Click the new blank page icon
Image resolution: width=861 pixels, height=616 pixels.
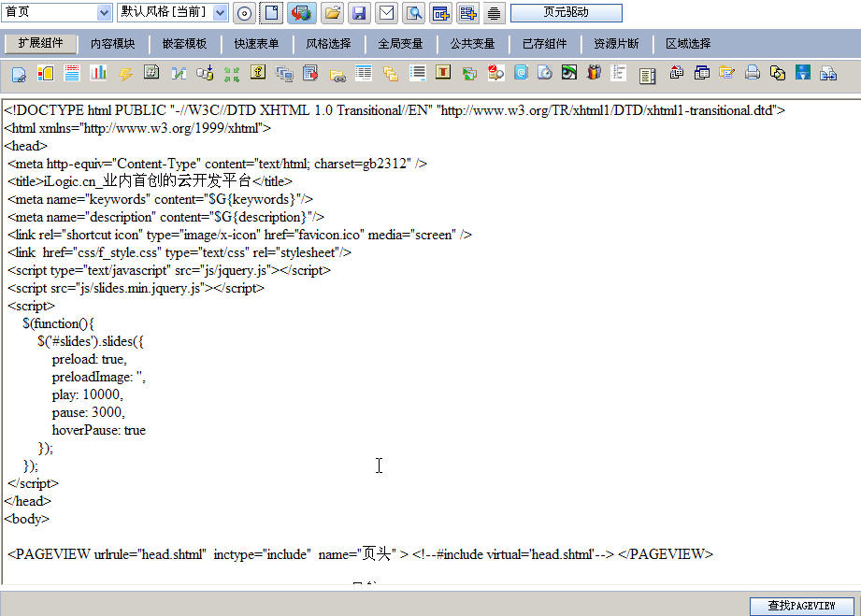tap(271, 13)
